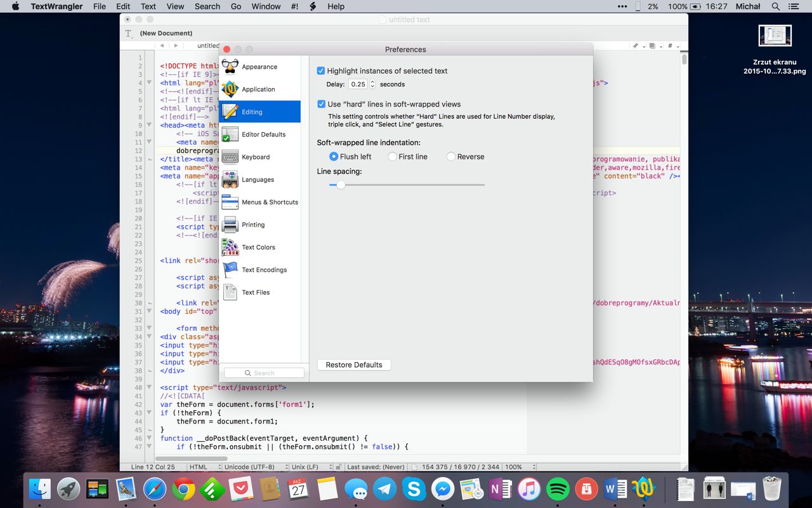Open the File menu
The height and width of the screenshot is (508, 812).
[x=100, y=6]
